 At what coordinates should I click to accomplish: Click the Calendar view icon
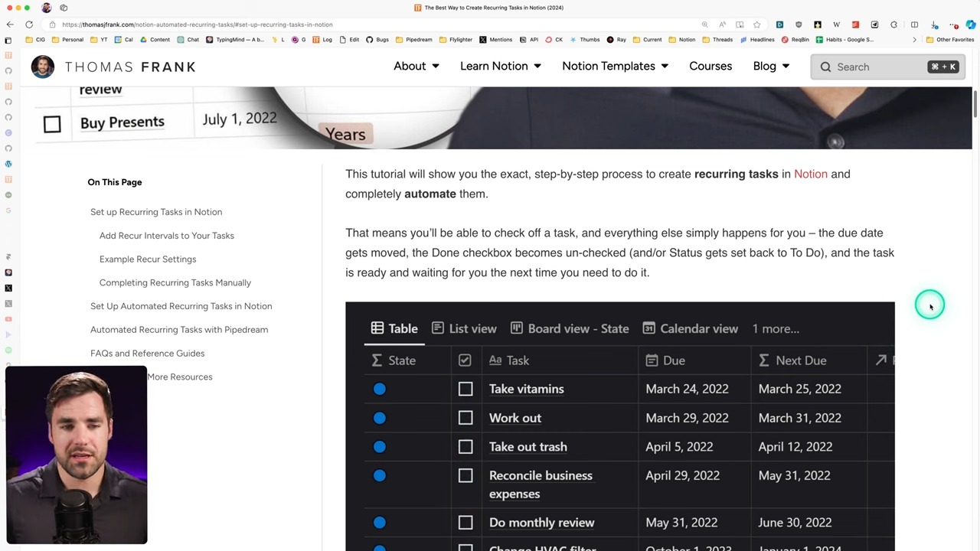coord(648,328)
